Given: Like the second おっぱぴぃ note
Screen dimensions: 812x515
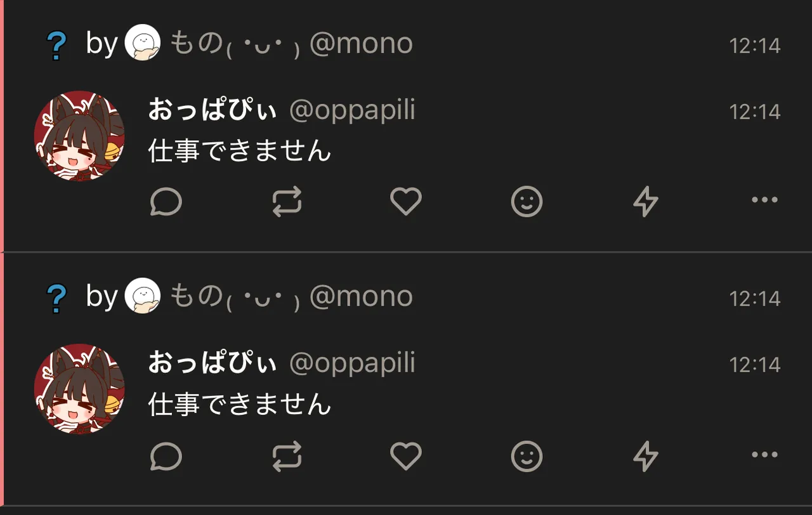Looking at the screenshot, I should tap(406, 456).
